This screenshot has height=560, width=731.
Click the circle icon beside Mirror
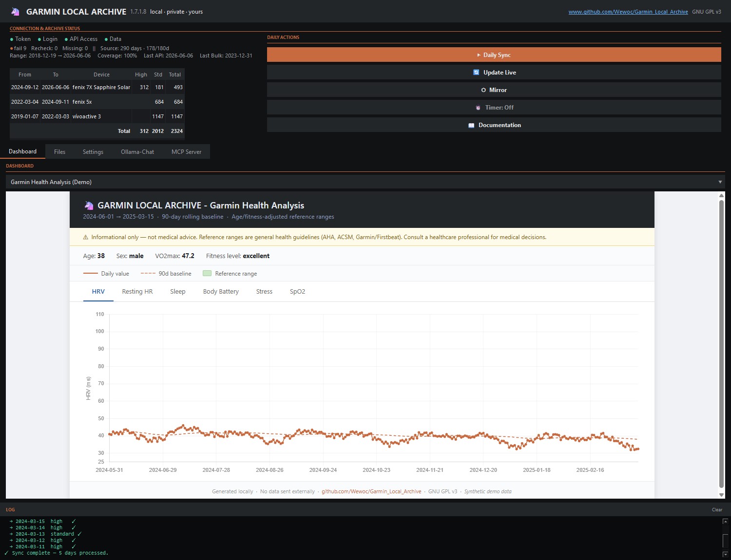(483, 90)
